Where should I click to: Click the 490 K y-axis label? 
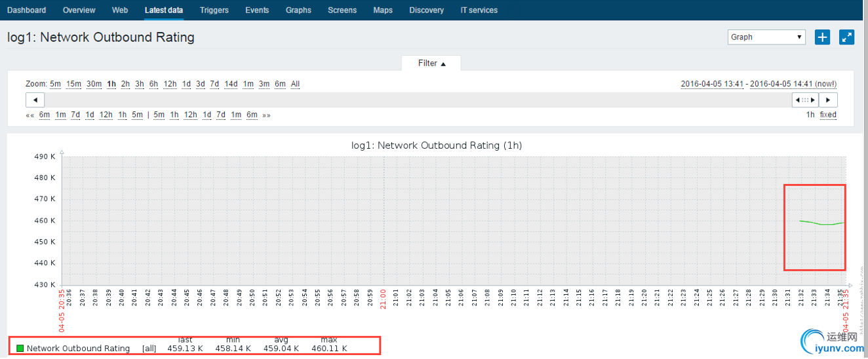point(44,157)
